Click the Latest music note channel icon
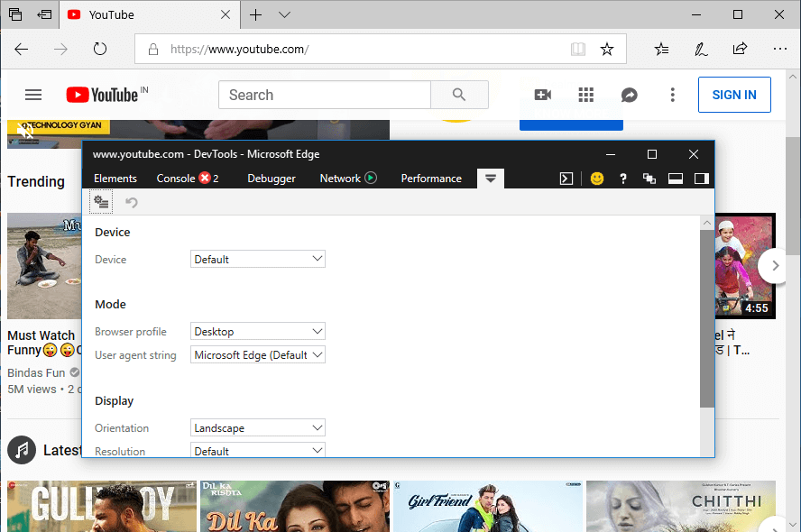Screen dimensions: 801x532 click(22, 450)
